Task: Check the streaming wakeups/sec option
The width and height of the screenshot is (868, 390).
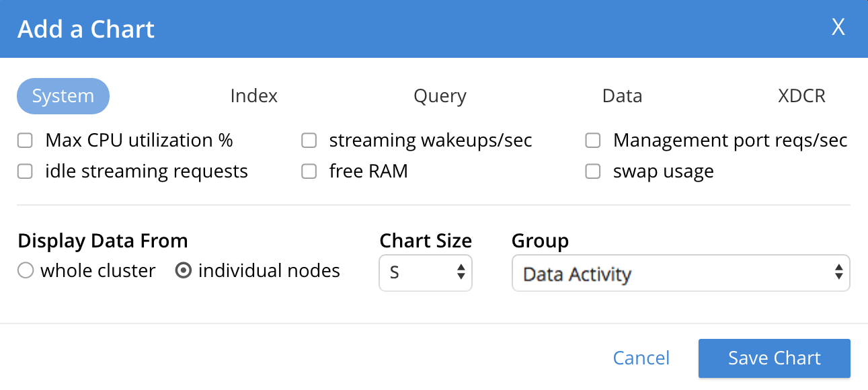Action: click(309, 141)
